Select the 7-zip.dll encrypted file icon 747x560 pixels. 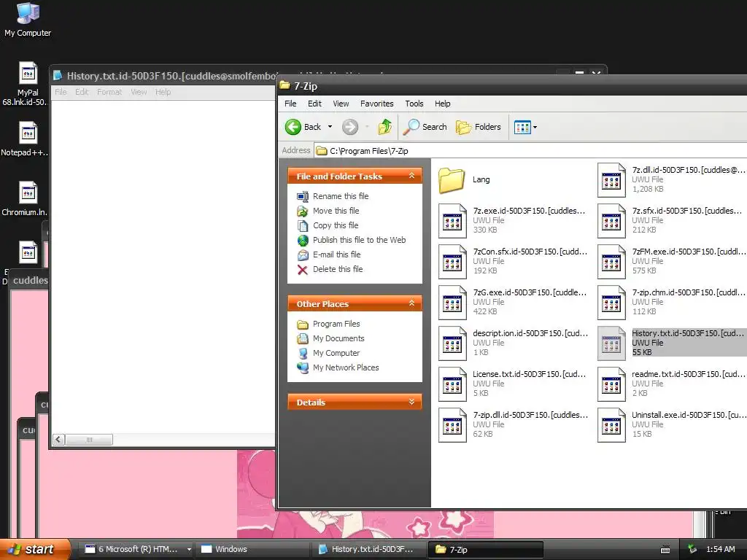452,425
